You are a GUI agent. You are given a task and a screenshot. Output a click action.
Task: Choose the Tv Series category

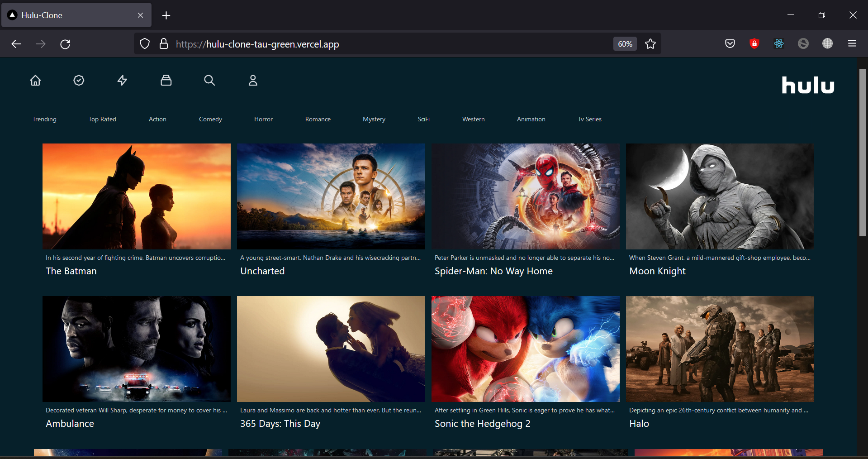coord(589,119)
